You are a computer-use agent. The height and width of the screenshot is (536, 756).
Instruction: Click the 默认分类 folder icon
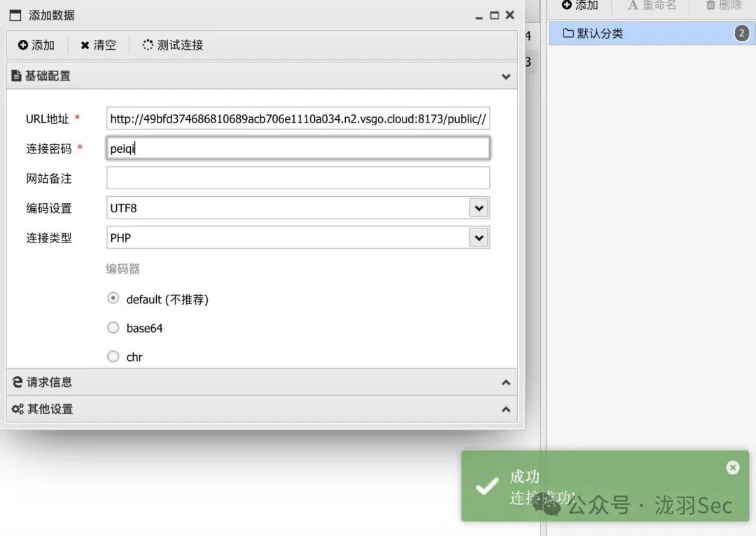coord(568,32)
